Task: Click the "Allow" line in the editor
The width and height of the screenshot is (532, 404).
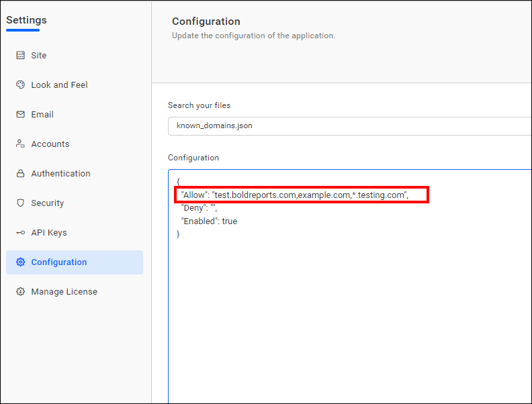Action: pos(294,195)
